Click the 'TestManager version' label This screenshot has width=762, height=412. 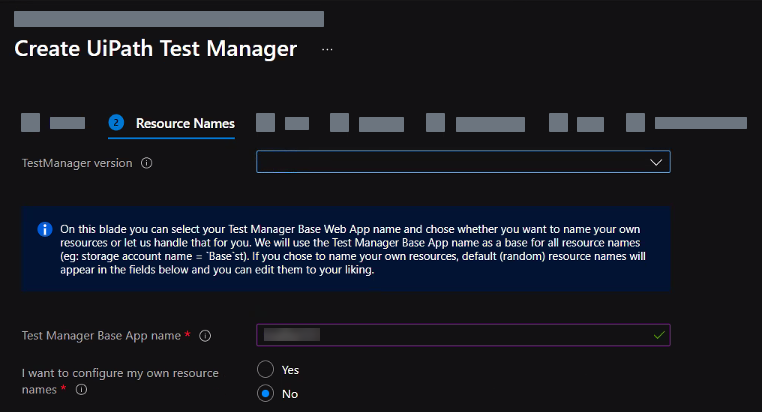77,163
